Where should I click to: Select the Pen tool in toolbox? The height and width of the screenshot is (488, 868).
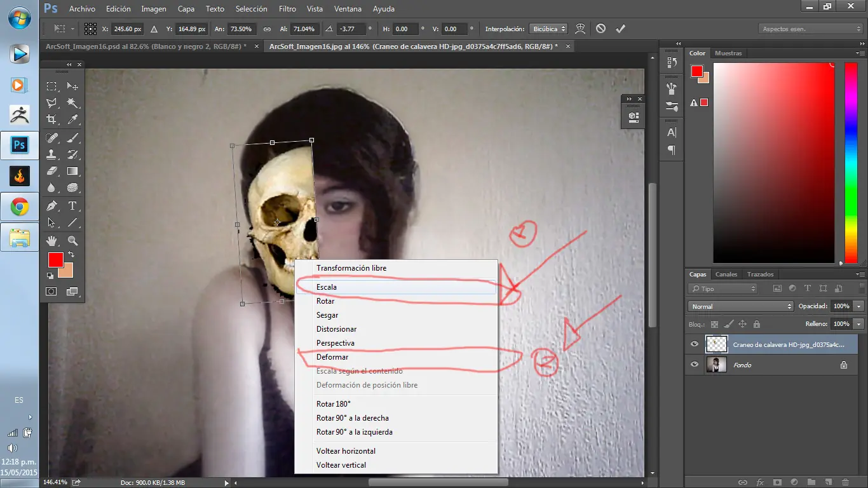coord(52,206)
